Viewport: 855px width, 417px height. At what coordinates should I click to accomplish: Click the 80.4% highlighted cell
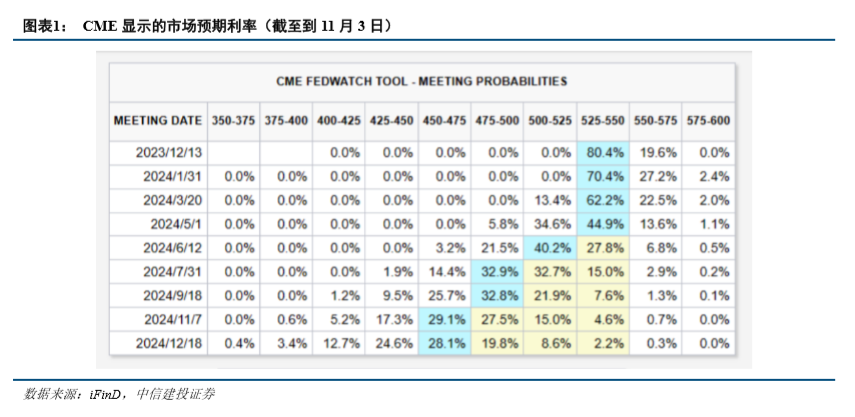(603, 153)
